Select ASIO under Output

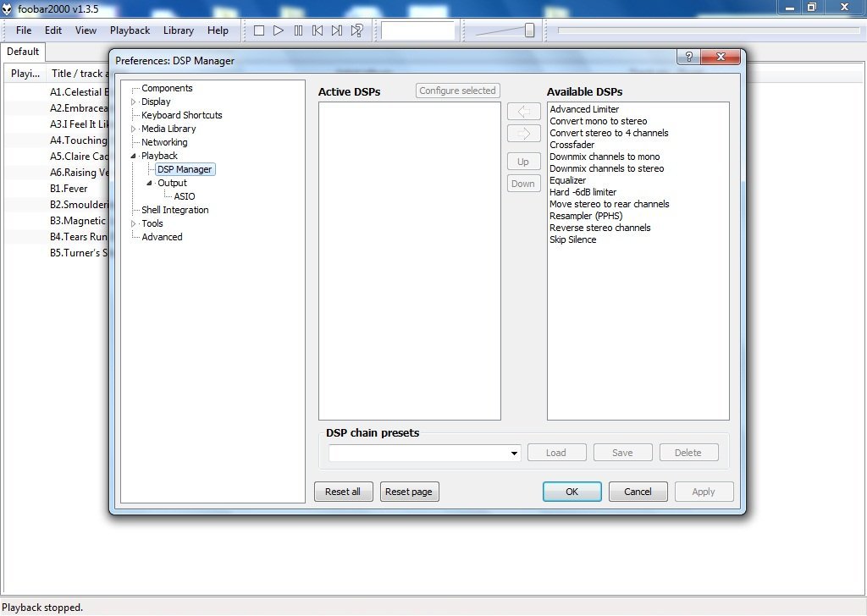tap(184, 196)
